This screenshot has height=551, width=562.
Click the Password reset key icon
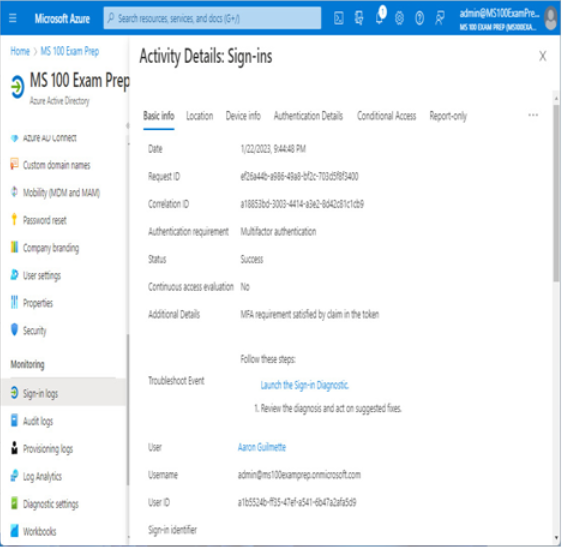click(x=14, y=220)
